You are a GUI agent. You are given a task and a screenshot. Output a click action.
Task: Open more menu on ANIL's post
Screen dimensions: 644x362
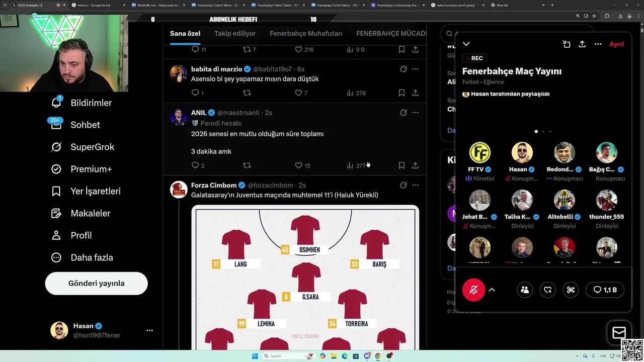[415, 113]
